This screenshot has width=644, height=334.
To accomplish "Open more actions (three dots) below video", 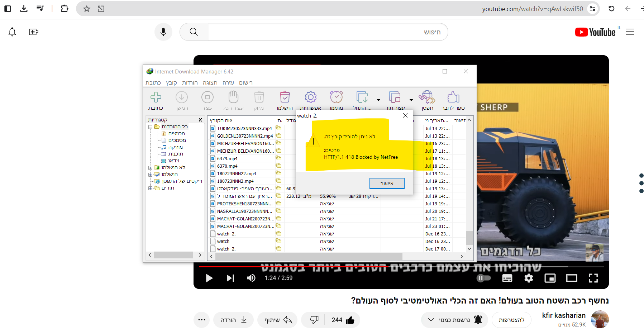I will coord(202,320).
